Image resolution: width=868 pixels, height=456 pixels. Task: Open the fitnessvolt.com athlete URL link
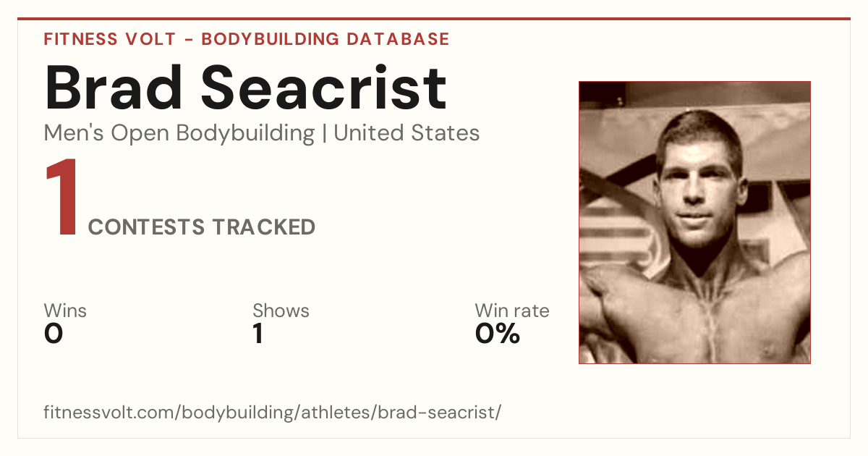click(272, 413)
